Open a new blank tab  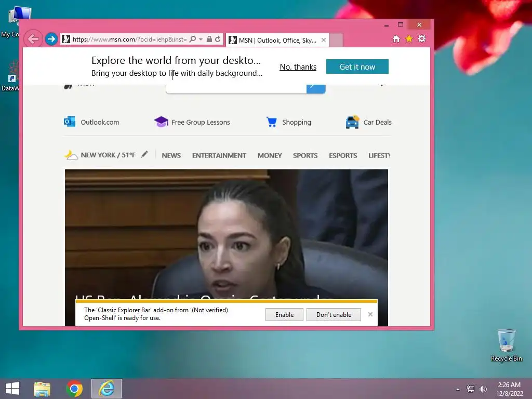pos(336,40)
